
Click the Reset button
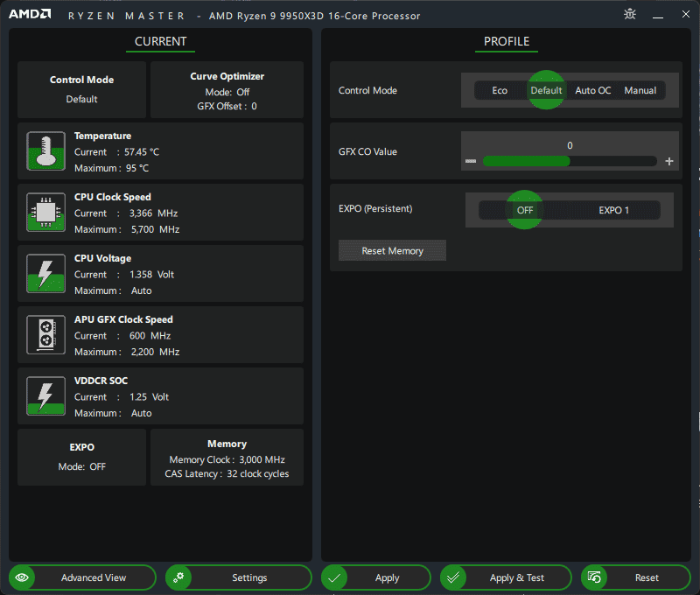(636, 577)
